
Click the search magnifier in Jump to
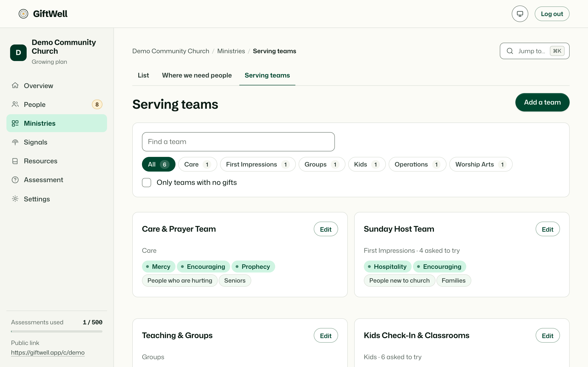point(510,51)
